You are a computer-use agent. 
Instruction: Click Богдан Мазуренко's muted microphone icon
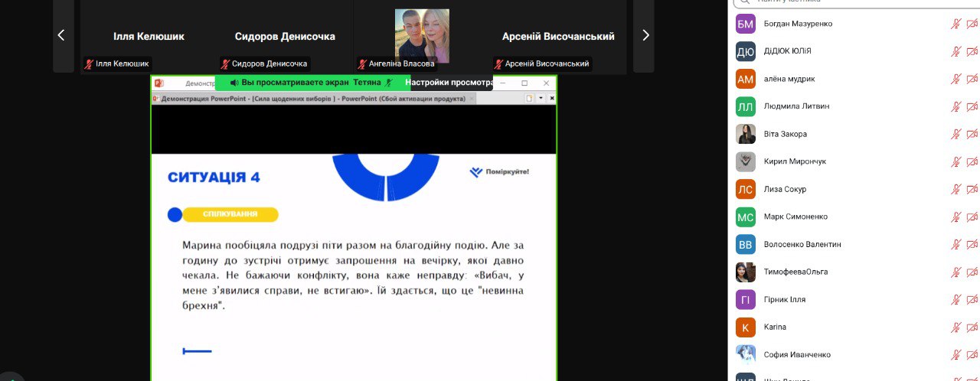pyautogui.click(x=955, y=24)
